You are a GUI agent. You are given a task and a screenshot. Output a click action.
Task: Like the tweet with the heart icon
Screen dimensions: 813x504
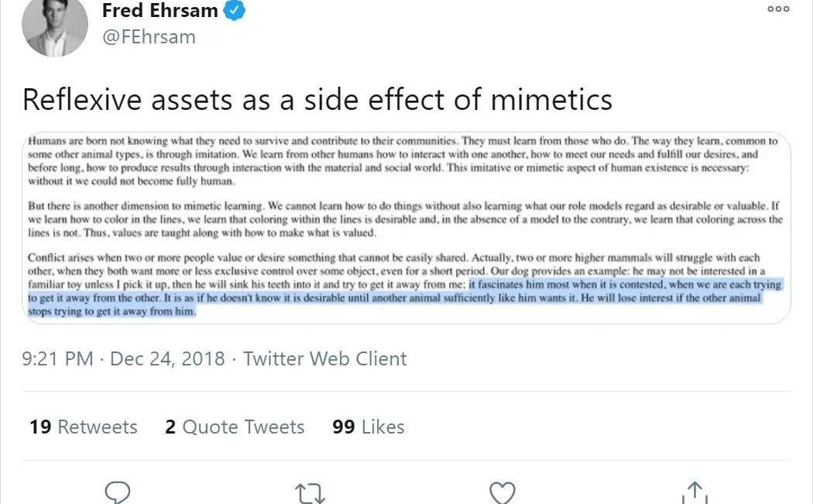[x=503, y=492]
